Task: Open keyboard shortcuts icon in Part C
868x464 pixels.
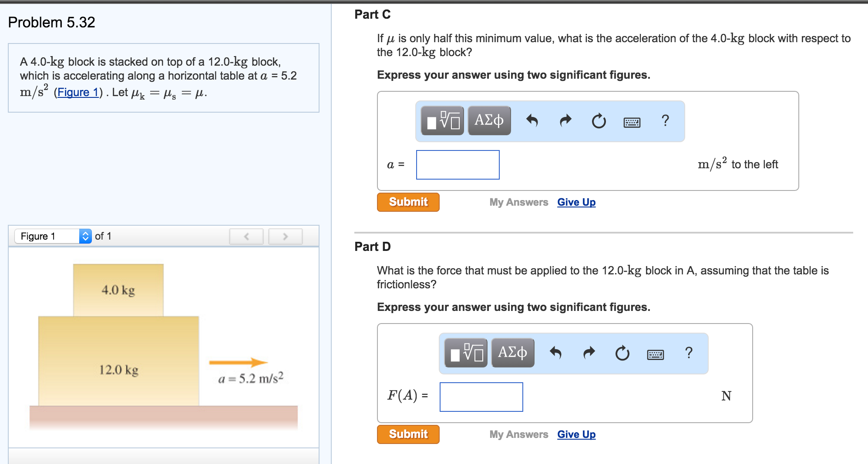Action: tap(632, 122)
